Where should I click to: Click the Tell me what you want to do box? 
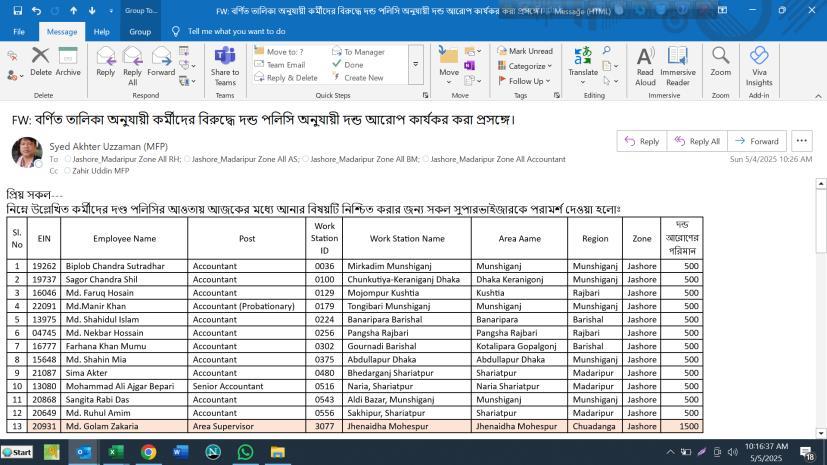tap(236, 32)
